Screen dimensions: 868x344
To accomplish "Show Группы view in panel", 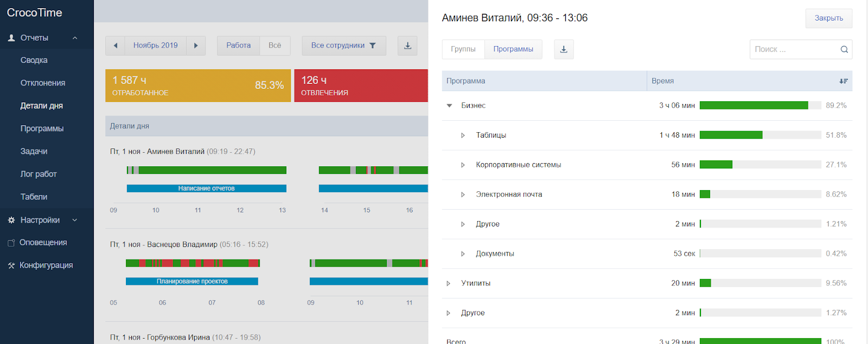I will (x=463, y=49).
